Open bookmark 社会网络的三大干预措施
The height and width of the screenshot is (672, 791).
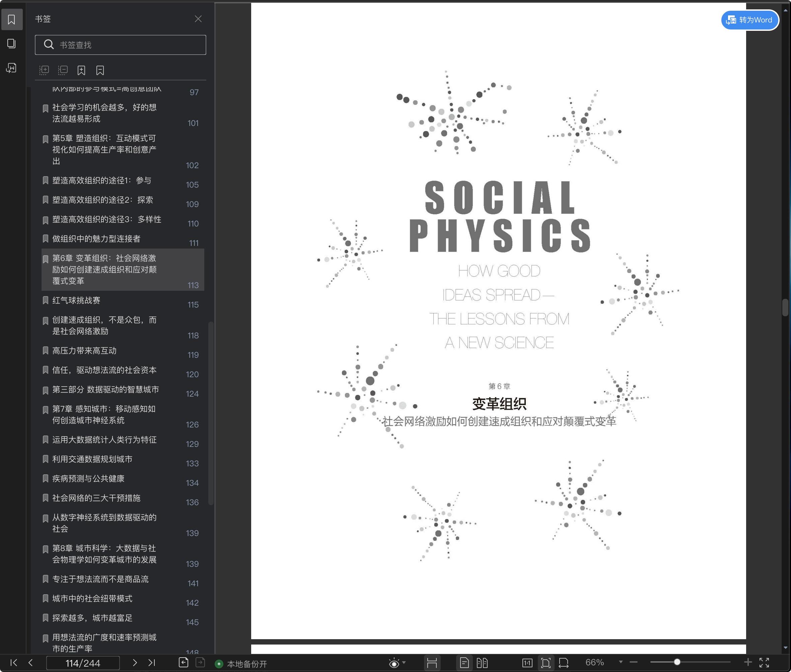pos(123,499)
